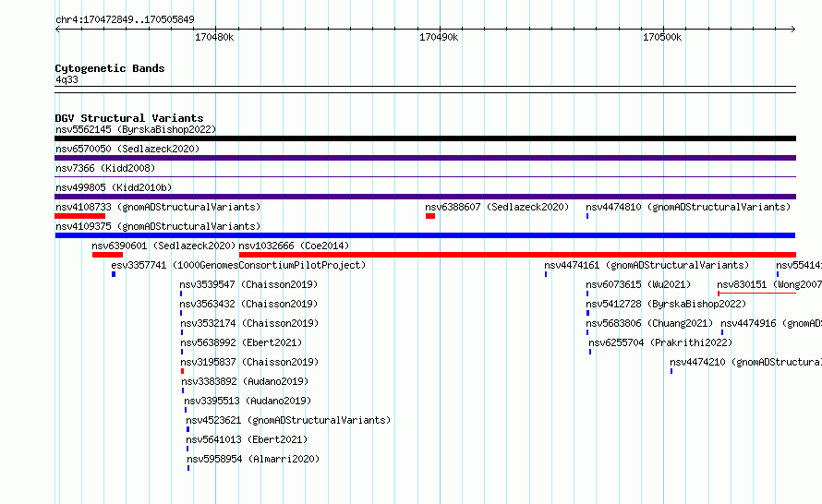This screenshot has width=822, height=504.
Task: Select nsv830151 (Wong2007) label
Action: point(769,284)
